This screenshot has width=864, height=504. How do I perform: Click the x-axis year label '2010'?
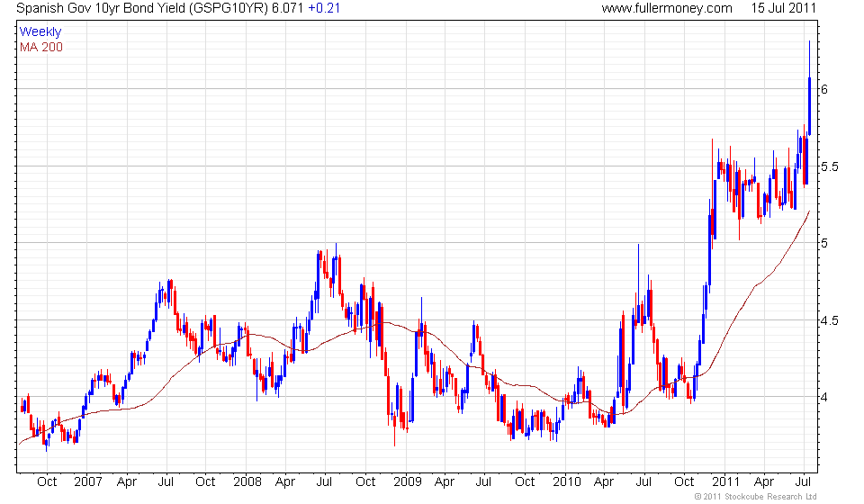[567, 482]
